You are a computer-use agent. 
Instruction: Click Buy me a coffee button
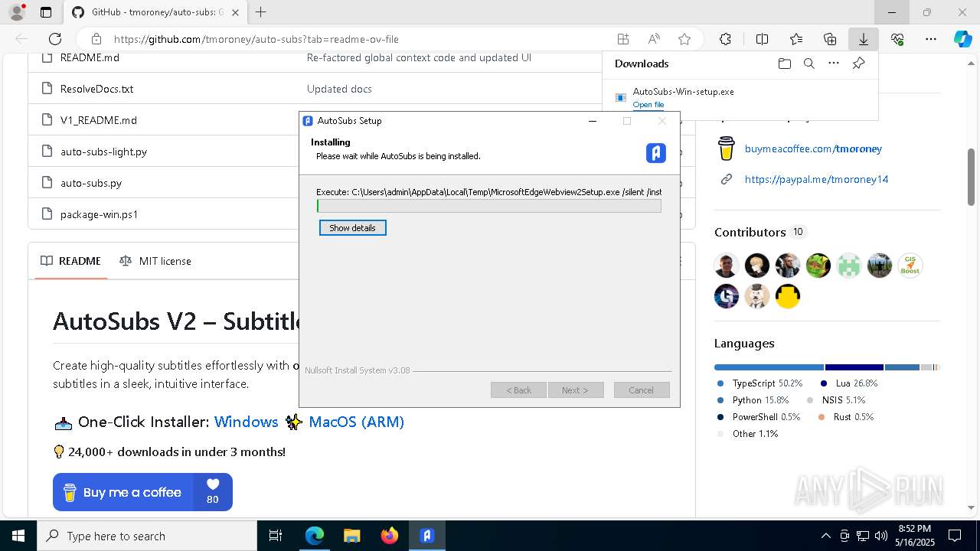tap(142, 492)
